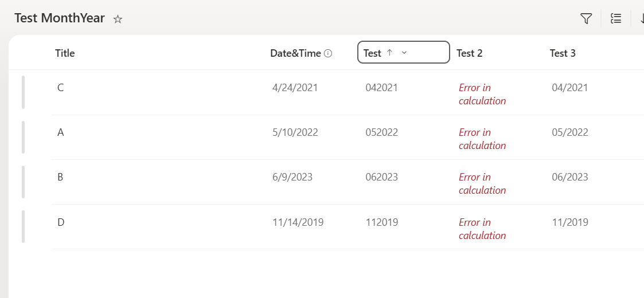
Task: Click the Test value 112019
Action: coord(381,222)
